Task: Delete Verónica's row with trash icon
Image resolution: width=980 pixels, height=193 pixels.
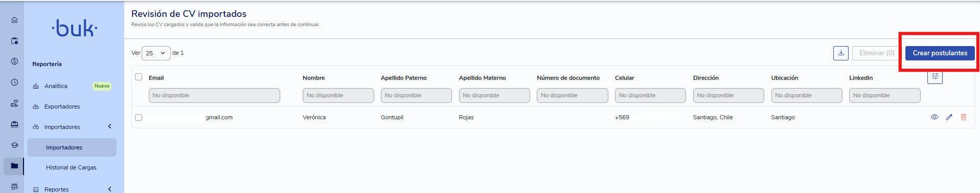Action: point(964,117)
